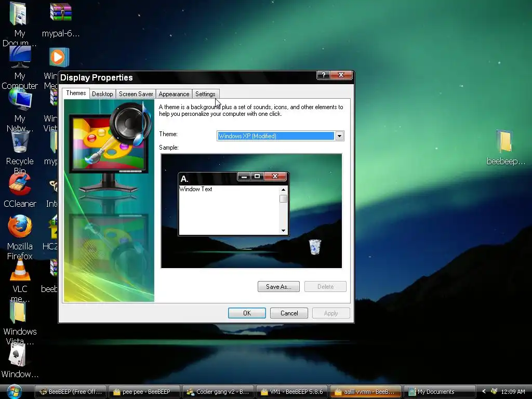Image resolution: width=532 pixels, height=399 pixels.
Task: Switch to the Desktop tab
Action: coord(102,94)
